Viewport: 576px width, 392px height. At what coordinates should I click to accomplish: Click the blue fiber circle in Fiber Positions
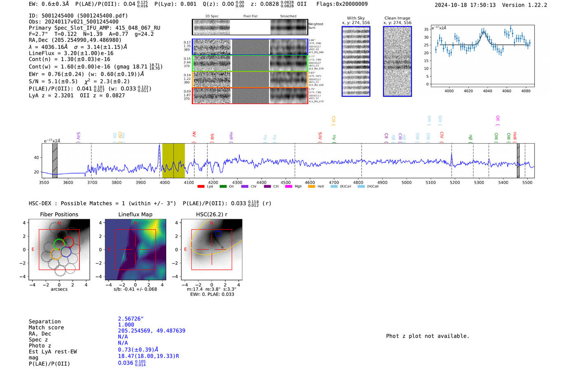(66, 252)
